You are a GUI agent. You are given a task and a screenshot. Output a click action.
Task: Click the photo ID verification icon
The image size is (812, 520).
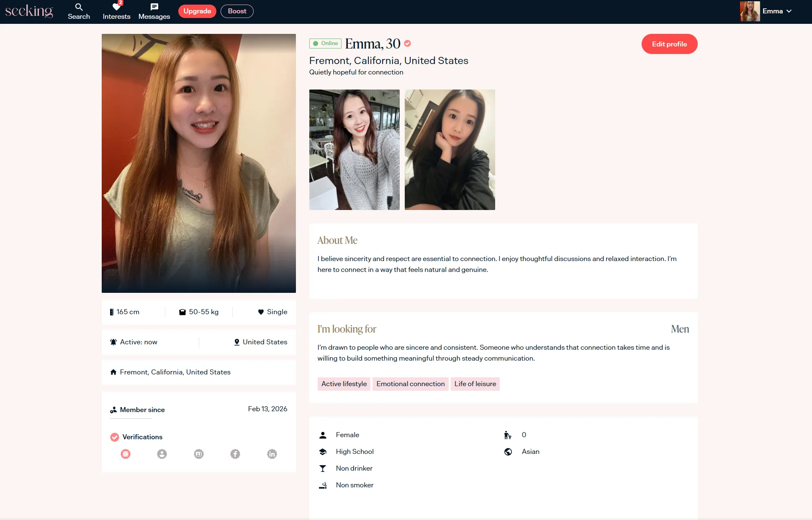click(199, 454)
